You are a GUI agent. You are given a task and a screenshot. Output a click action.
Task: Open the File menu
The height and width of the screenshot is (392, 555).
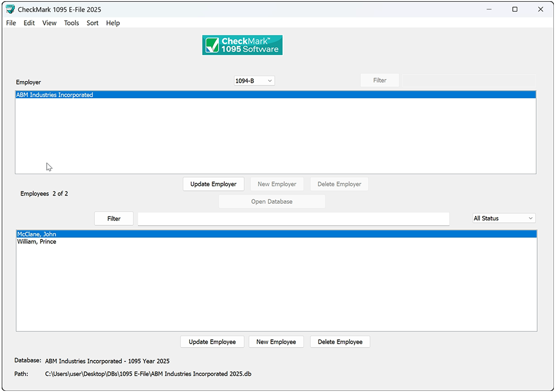[x=11, y=23]
